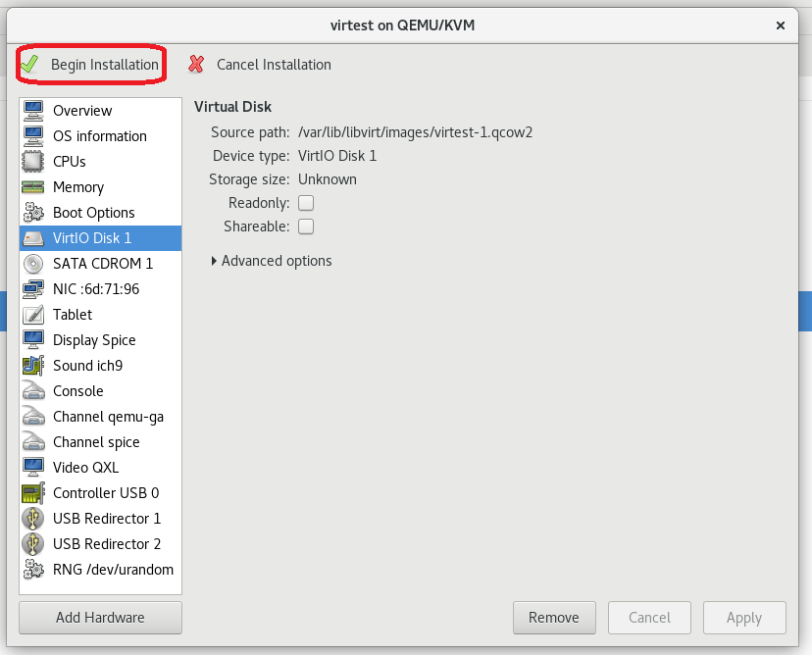Image resolution: width=812 pixels, height=655 pixels.
Task: Select USB Redirector 1 in the list
Action: (x=100, y=519)
